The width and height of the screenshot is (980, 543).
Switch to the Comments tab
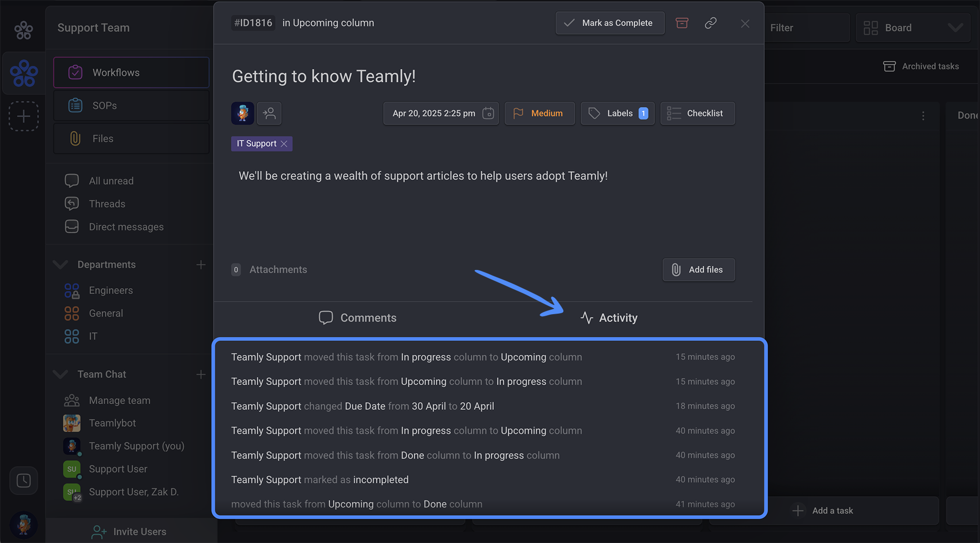tap(358, 318)
